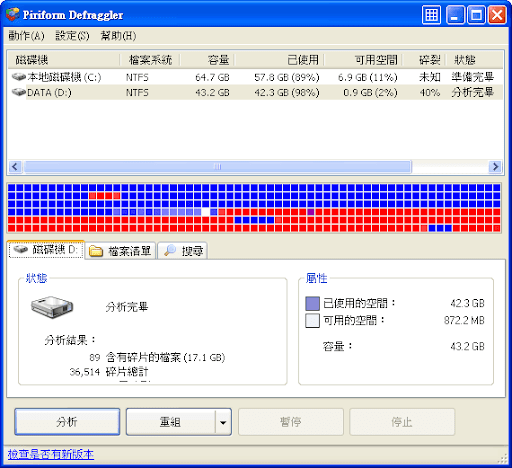Screen dimensions: 512x468
Task: Click the drive list left scroll arrow
Action: tap(15, 166)
